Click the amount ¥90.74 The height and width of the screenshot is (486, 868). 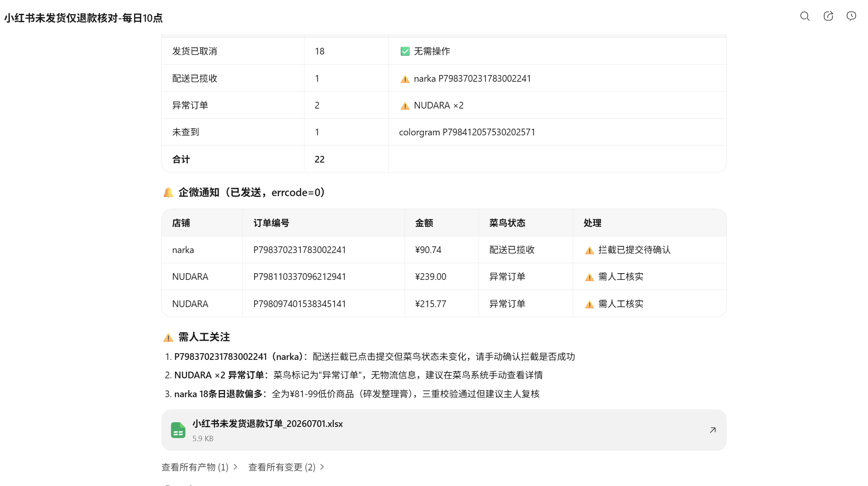pyautogui.click(x=428, y=250)
